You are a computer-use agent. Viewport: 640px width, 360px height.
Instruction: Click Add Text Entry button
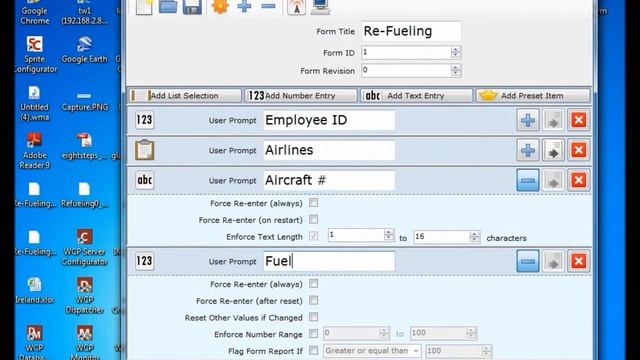pyautogui.click(x=417, y=96)
